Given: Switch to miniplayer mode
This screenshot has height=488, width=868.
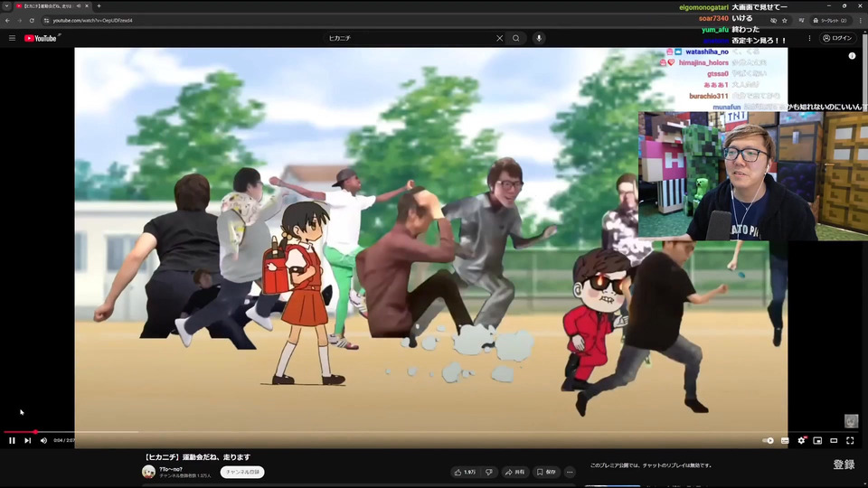Looking at the screenshot, I should pos(817,440).
